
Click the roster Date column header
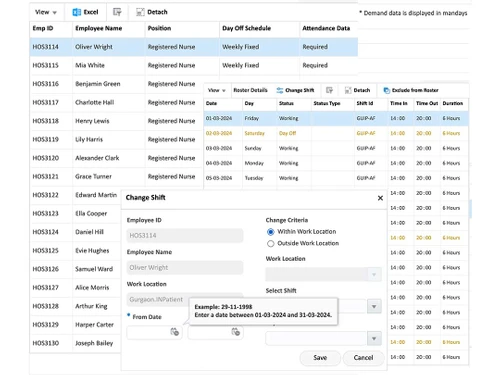coord(211,104)
